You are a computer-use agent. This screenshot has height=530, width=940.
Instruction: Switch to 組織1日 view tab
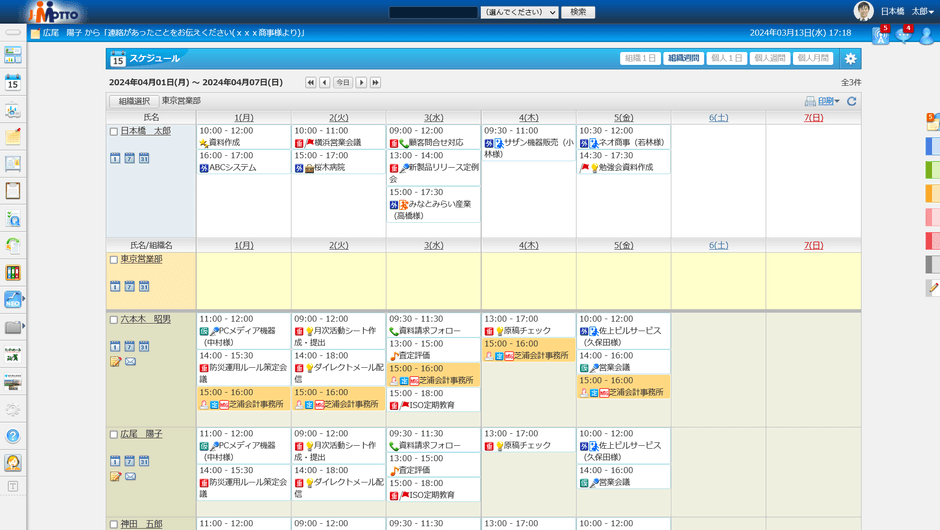(640, 59)
